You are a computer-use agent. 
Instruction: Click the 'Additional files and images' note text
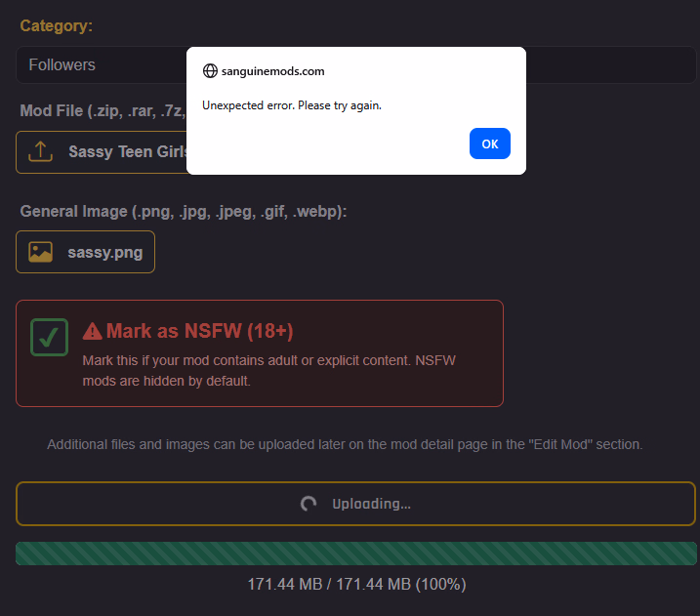(345, 444)
